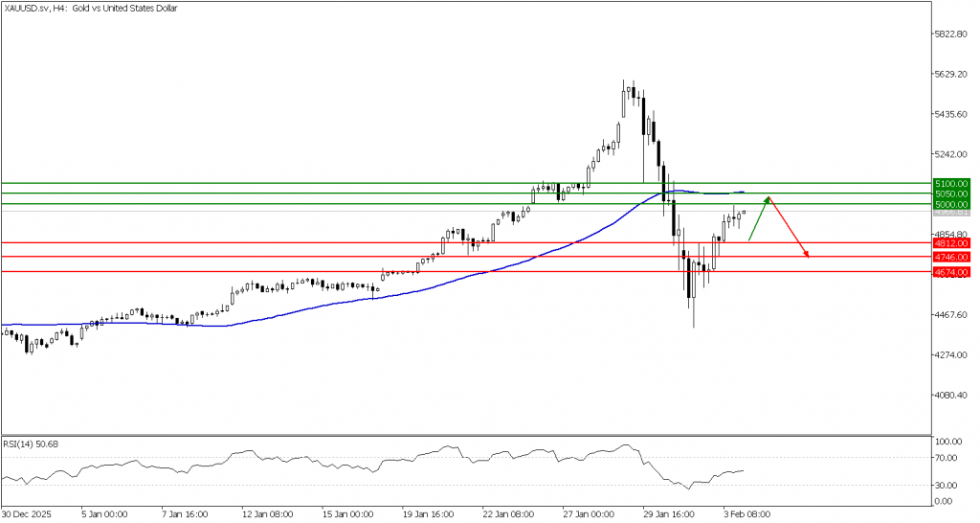Click the green 5000.00 level tag
The width and height of the screenshot is (980, 523).
(952, 204)
